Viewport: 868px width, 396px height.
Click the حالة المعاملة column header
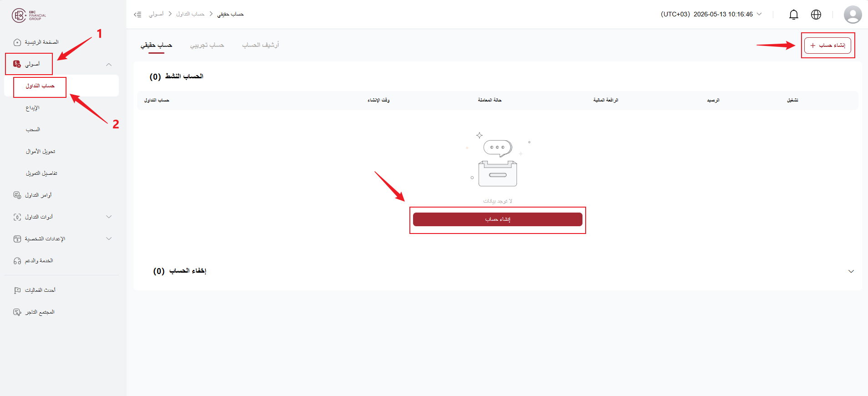[490, 100]
